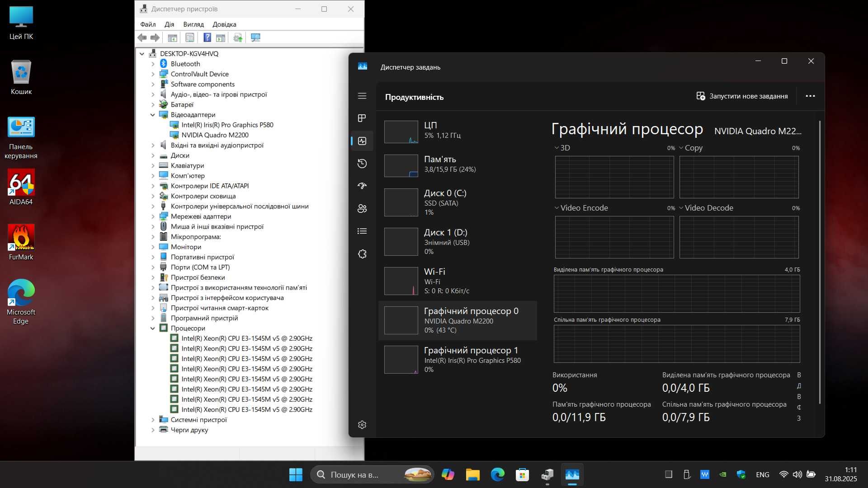Click Windows Start button on taskbar

click(296, 474)
